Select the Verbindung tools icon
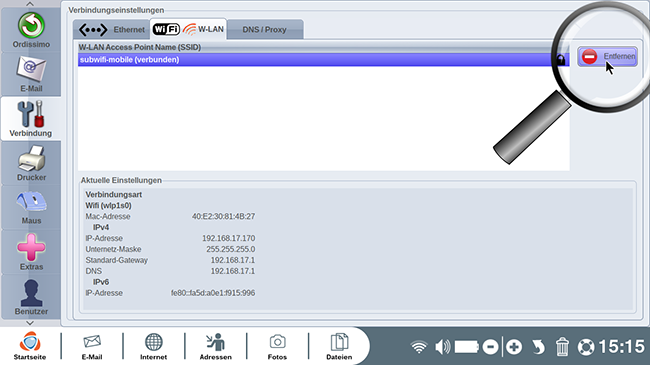 [31, 119]
